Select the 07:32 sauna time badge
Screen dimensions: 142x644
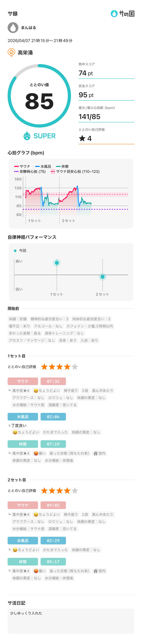coord(53,381)
